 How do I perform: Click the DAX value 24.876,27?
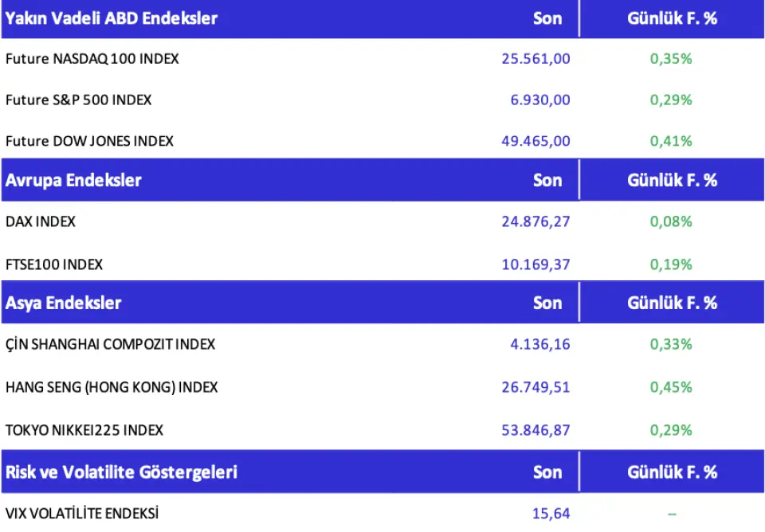pyautogui.click(x=535, y=221)
